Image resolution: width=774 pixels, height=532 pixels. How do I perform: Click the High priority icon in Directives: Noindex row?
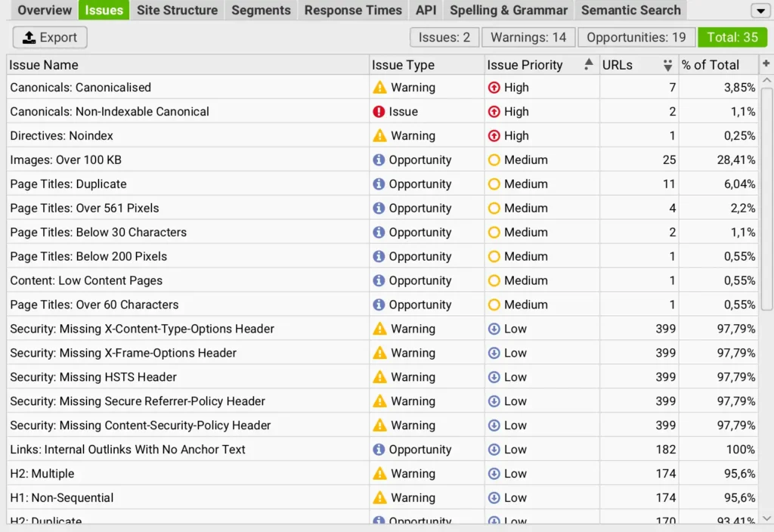494,136
